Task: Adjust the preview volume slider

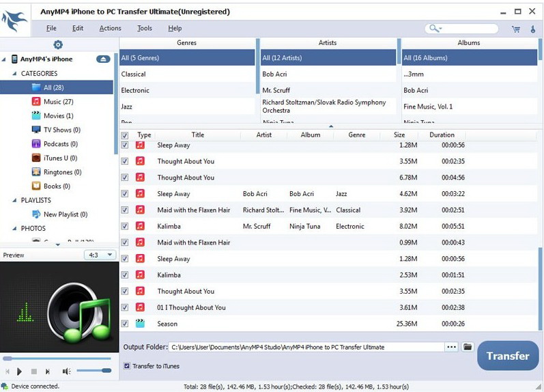Action: coord(94,371)
